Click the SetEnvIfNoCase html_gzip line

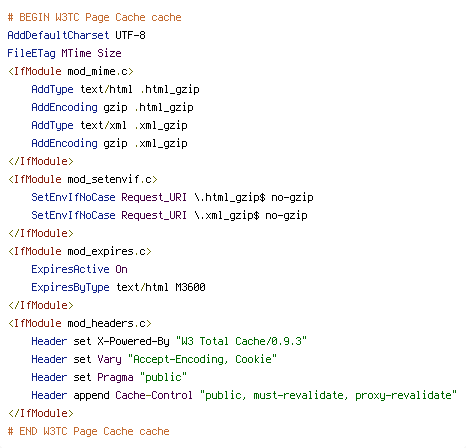172,197
